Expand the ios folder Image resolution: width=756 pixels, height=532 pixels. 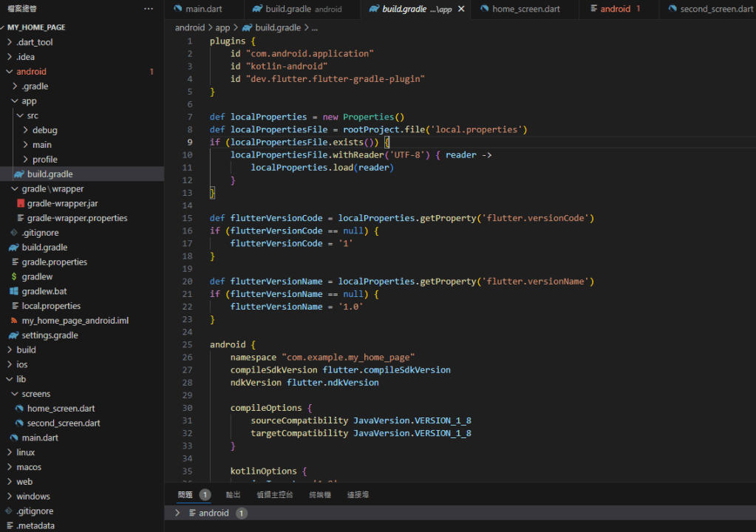click(x=22, y=364)
